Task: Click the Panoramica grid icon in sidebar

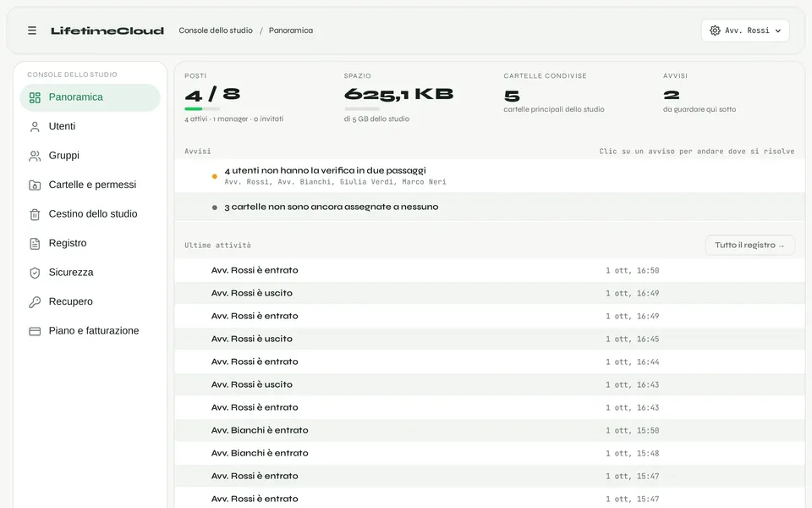Action: (35, 97)
